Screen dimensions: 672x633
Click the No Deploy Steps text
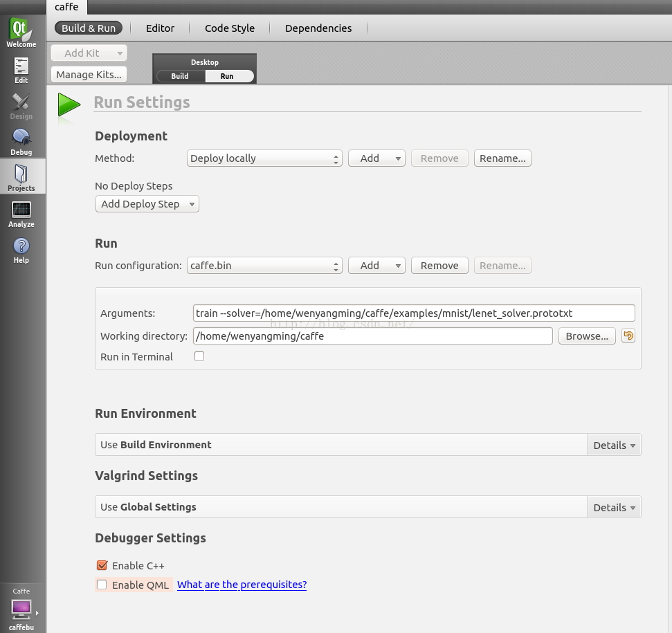click(x=134, y=186)
